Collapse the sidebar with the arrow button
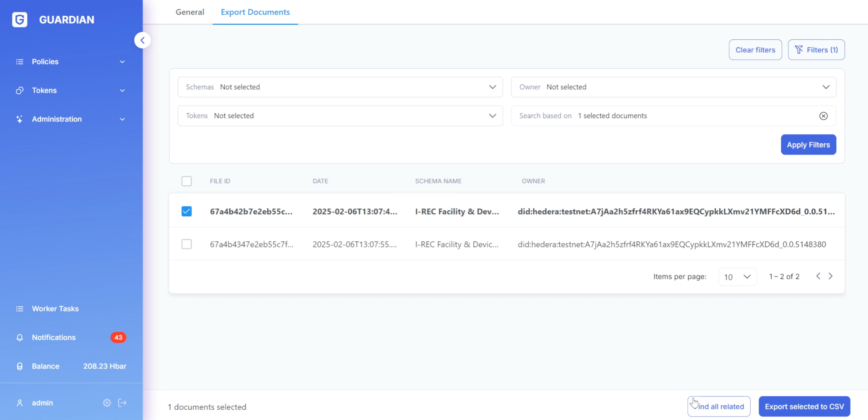The width and height of the screenshot is (868, 420). (142, 40)
